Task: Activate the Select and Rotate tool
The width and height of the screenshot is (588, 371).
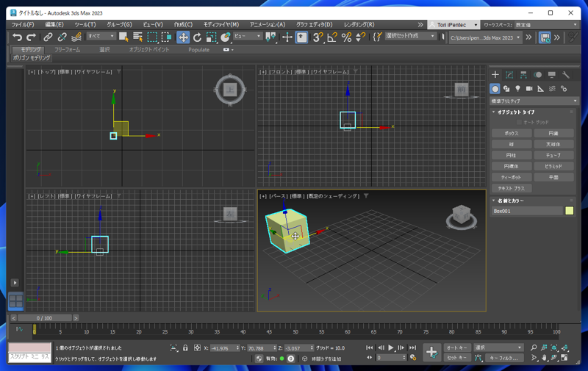Action: [197, 37]
